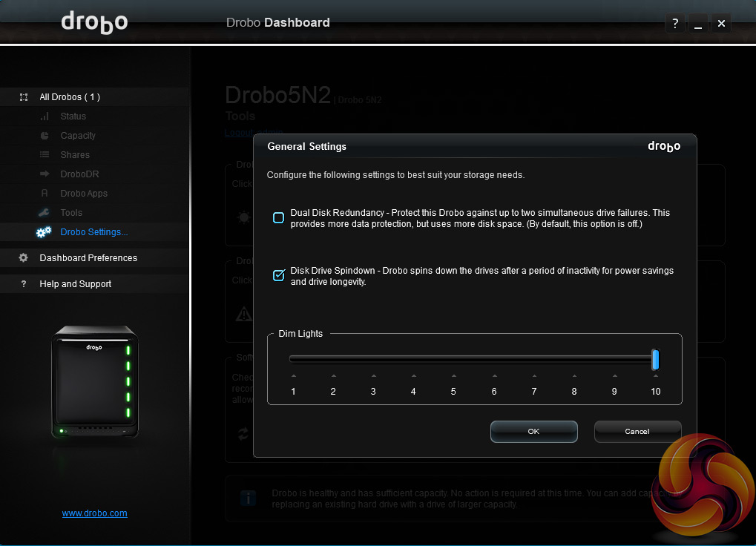This screenshot has width=756, height=546.
Task: Open Dashboard Preferences
Action: (x=88, y=258)
